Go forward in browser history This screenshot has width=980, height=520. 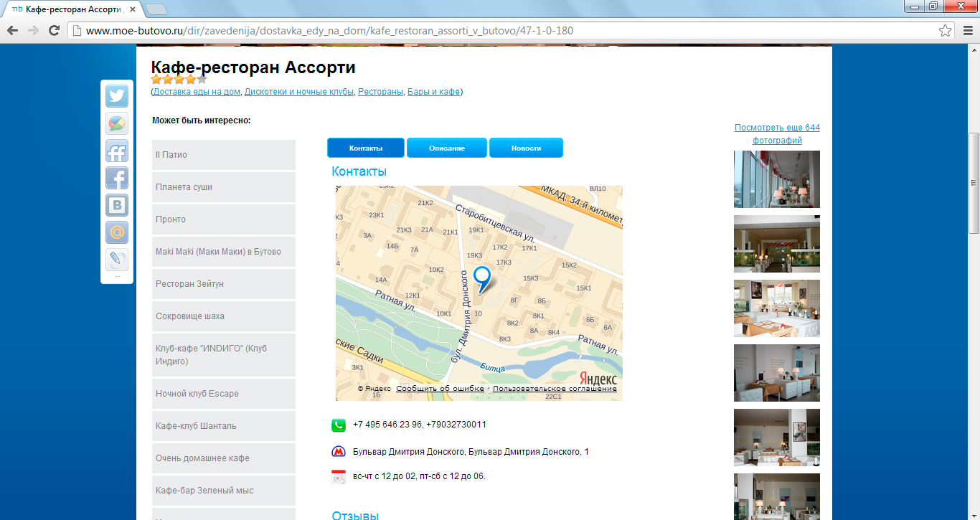tap(33, 30)
